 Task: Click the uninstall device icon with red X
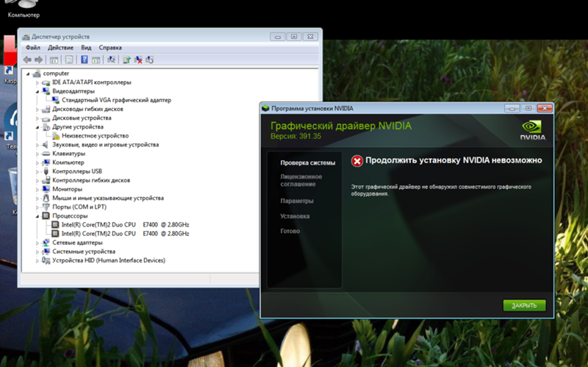(x=137, y=60)
